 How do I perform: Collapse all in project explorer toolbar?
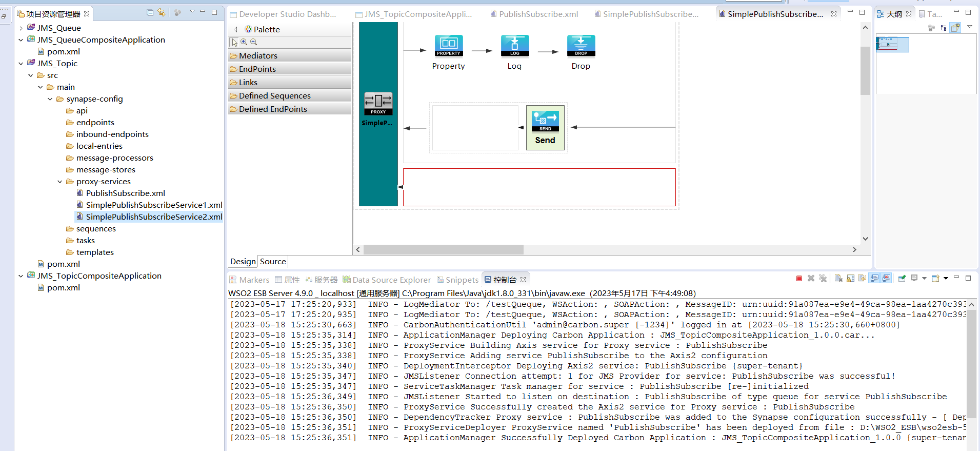[150, 13]
